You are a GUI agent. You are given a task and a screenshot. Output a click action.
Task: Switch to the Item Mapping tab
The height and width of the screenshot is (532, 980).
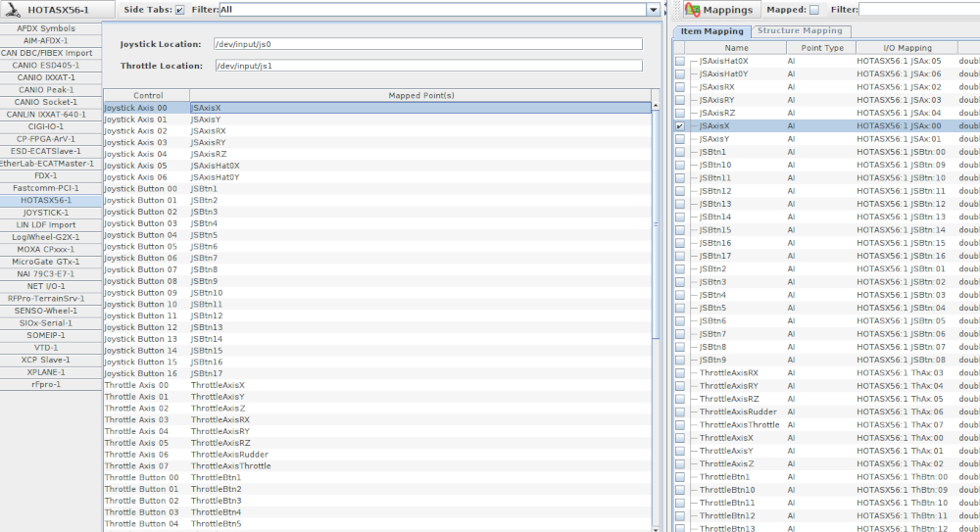coord(711,31)
